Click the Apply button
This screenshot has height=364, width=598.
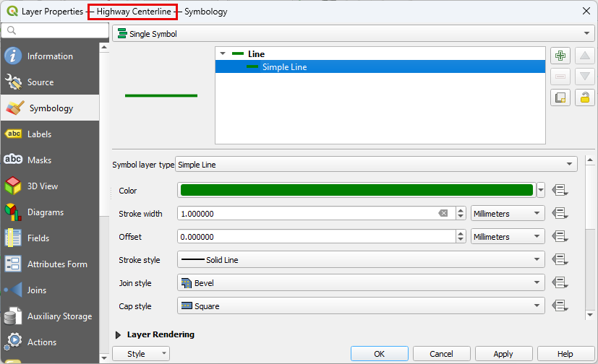pos(503,354)
